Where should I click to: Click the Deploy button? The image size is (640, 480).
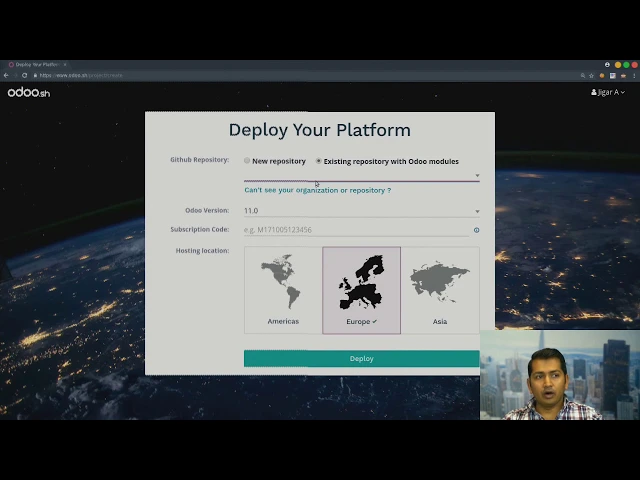362,358
